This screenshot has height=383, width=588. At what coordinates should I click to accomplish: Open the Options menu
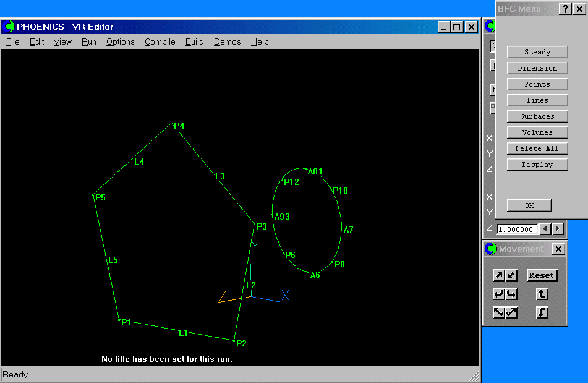pyautogui.click(x=120, y=41)
